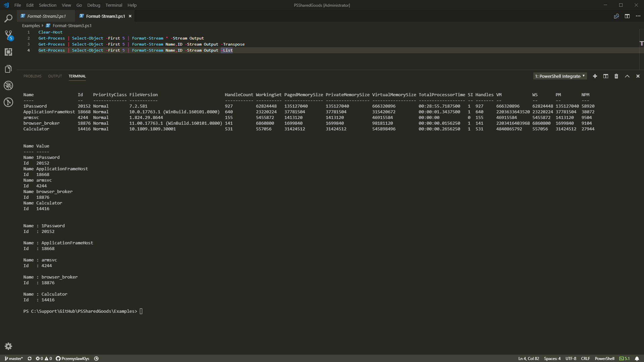Sync changes on the master branch
This screenshot has height=362, width=644.
(x=30, y=358)
